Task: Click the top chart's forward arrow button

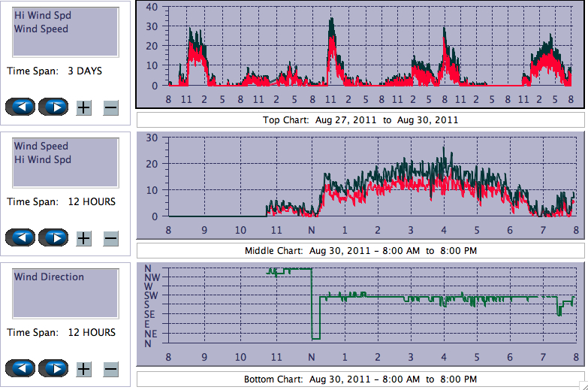Action: (53, 107)
